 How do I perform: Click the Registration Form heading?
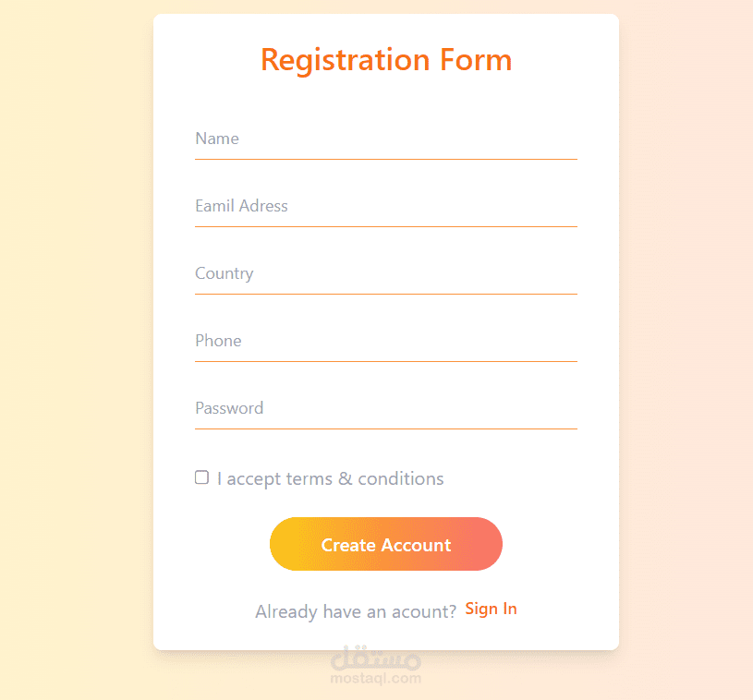tap(385, 60)
